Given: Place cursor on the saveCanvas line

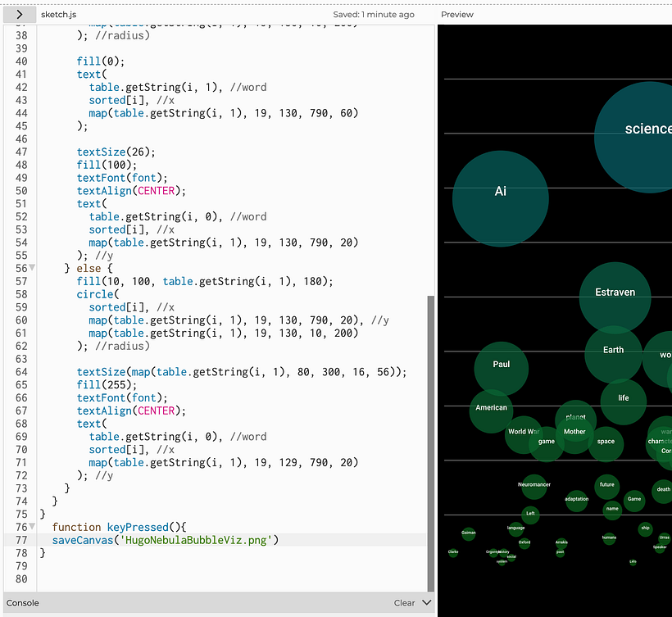Looking at the screenshot, I should [166, 540].
